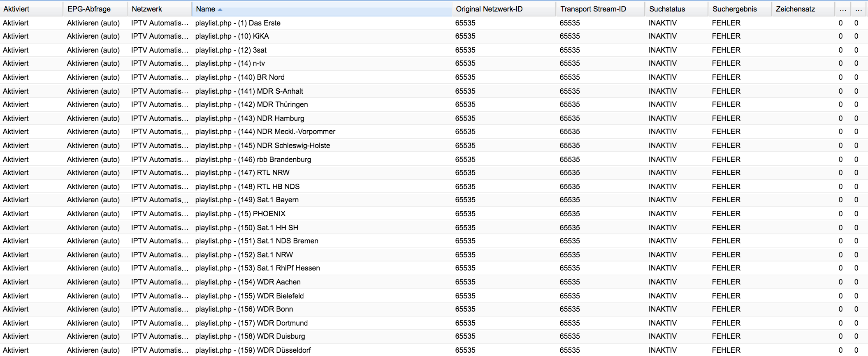Click INAKTIV in the WDR Düsseldorf row
Viewport: 868px width, 356px height.
(x=663, y=350)
